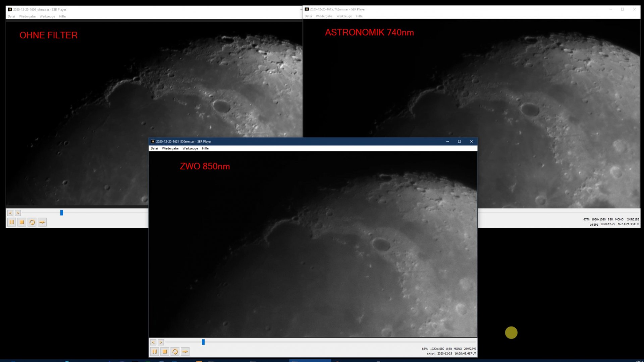Step forward one frame in ohne.ser player
Image resolution: width=644 pixels, height=362 pixels.
[18, 213]
